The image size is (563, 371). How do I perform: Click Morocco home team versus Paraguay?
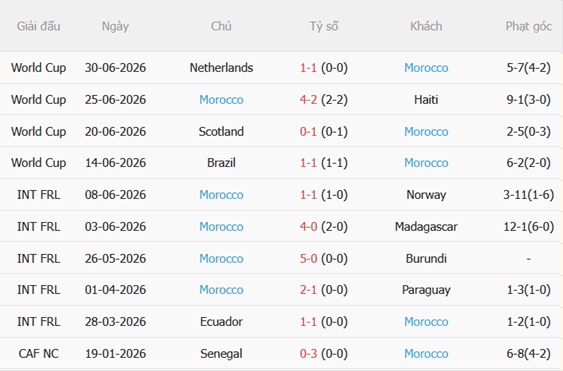coord(221,290)
